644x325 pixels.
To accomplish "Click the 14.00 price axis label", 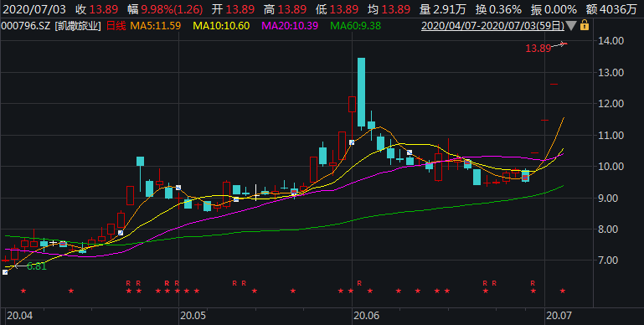I will pyautogui.click(x=612, y=41).
